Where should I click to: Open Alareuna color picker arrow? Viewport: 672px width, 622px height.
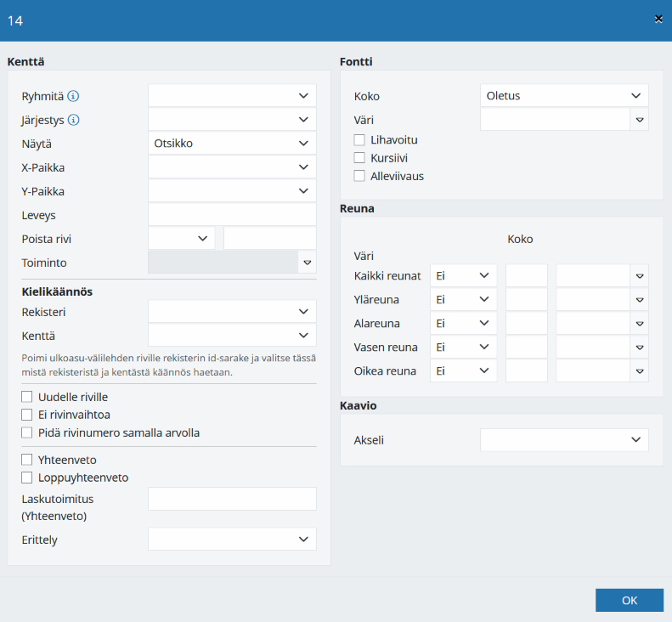640,323
